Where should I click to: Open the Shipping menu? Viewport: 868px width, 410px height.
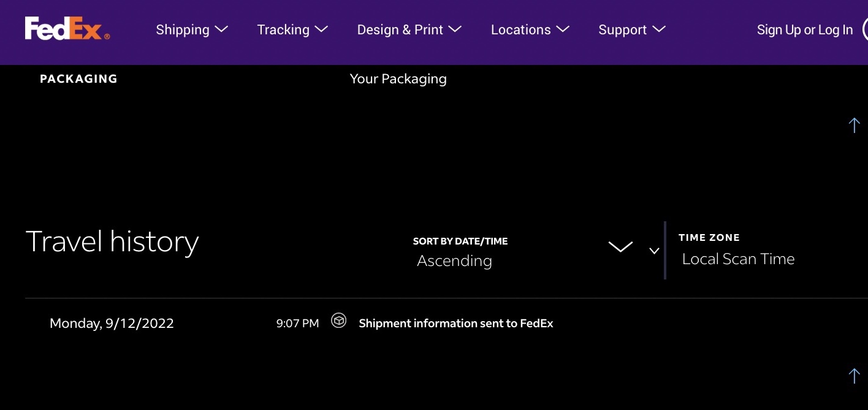pos(191,29)
